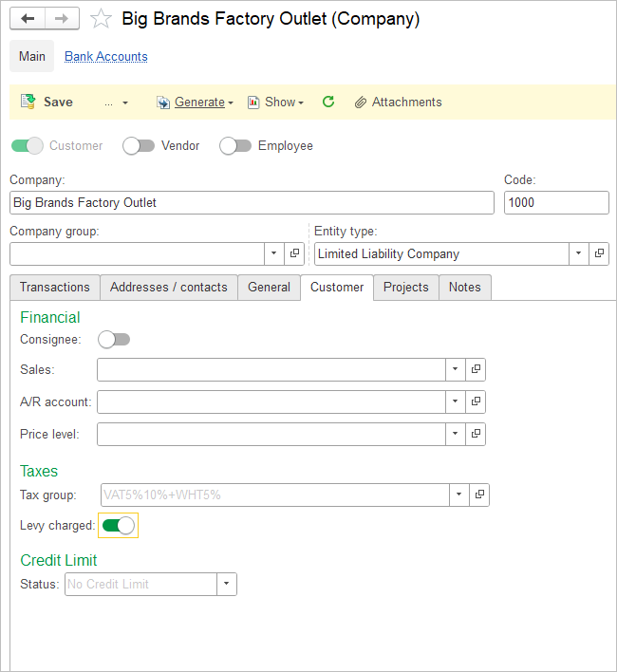Star this company as a favorite
Viewport: 617px width, 672px height.
(101, 19)
